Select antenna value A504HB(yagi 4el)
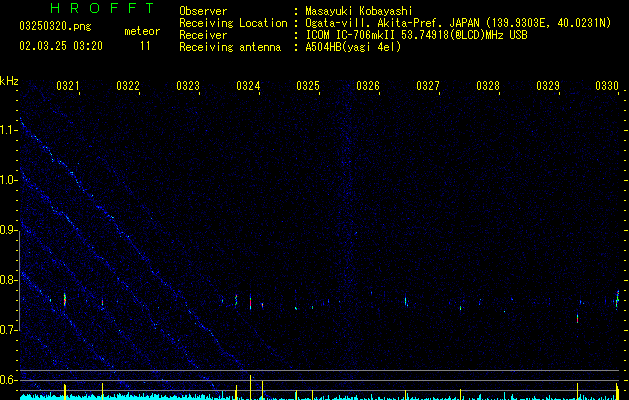This screenshot has width=629, height=400. coord(353,47)
